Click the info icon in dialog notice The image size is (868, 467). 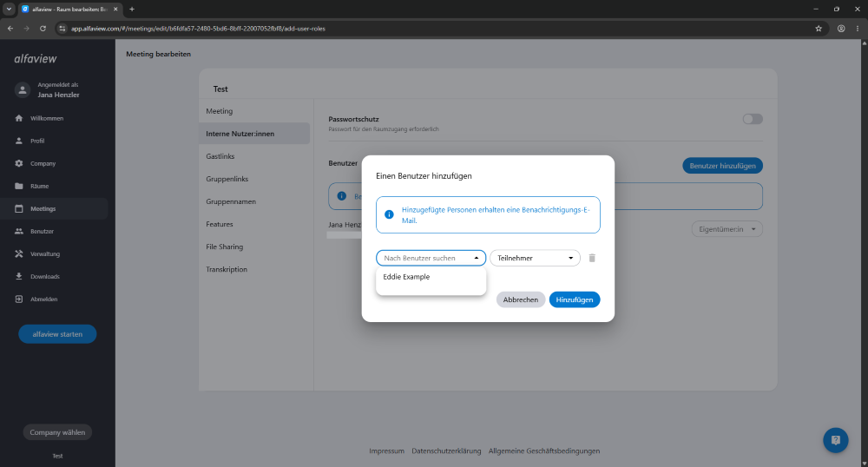[x=389, y=214]
